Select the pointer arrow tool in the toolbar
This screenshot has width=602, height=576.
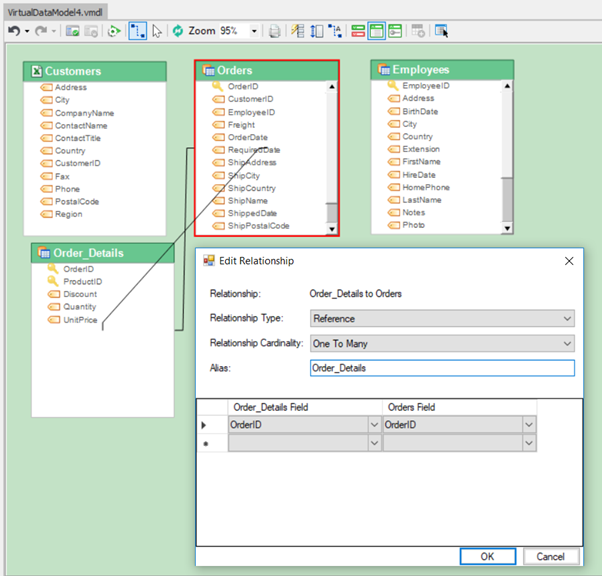click(157, 31)
